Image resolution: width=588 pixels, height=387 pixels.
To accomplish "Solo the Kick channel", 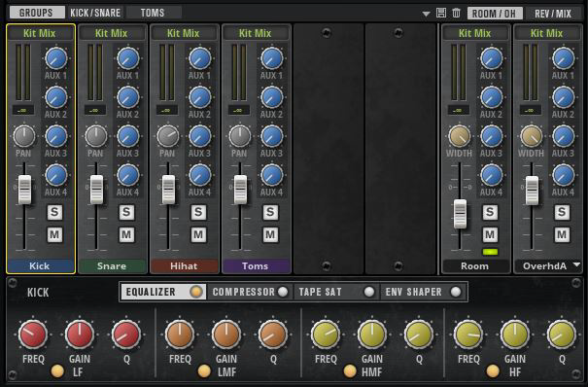I will pos(54,212).
